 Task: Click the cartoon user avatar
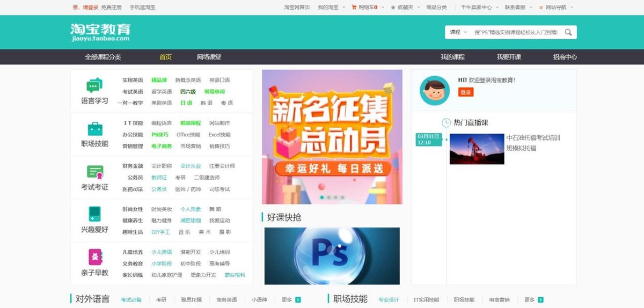pyautogui.click(x=434, y=90)
